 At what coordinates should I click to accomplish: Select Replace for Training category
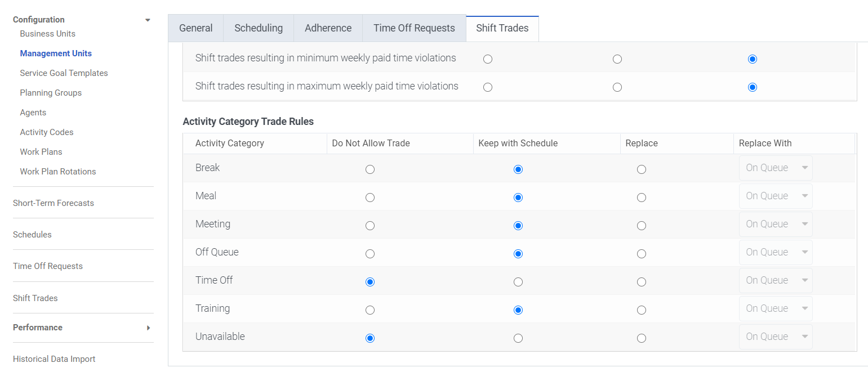pyautogui.click(x=642, y=310)
